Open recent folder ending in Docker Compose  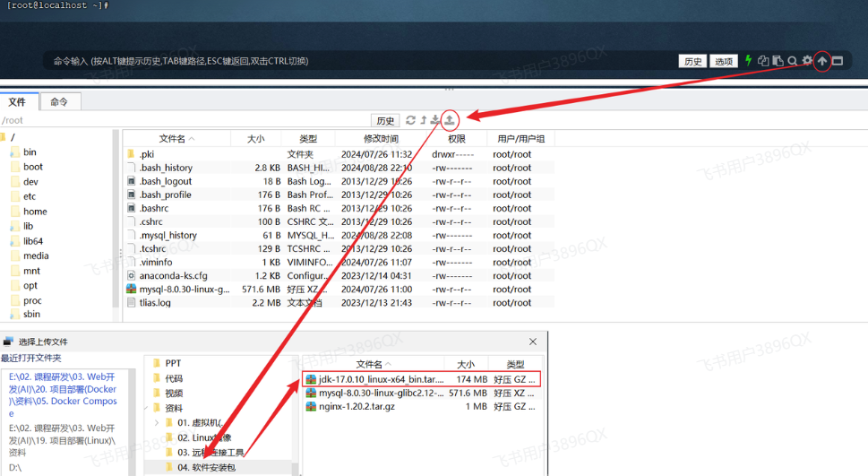tap(63, 395)
